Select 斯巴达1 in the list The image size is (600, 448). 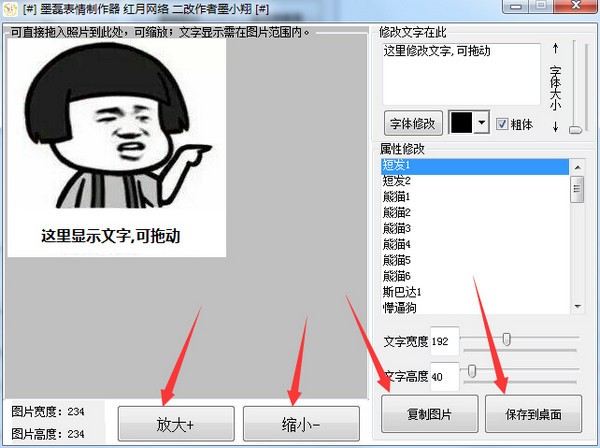(475, 292)
